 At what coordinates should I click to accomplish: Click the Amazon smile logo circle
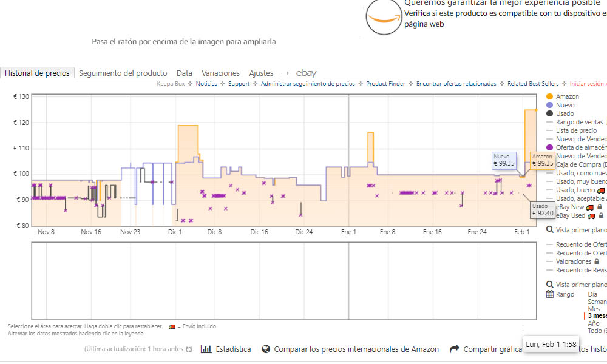(x=384, y=17)
